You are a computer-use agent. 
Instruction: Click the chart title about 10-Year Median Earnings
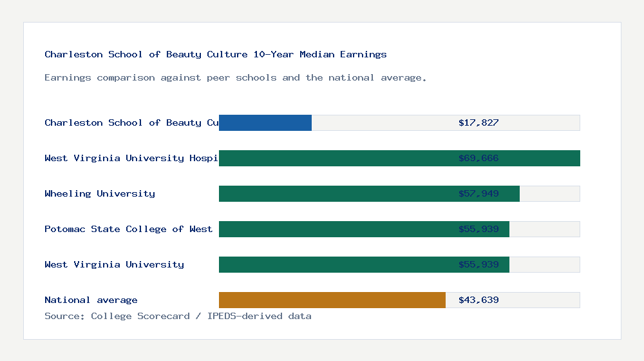pyautogui.click(x=216, y=54)
